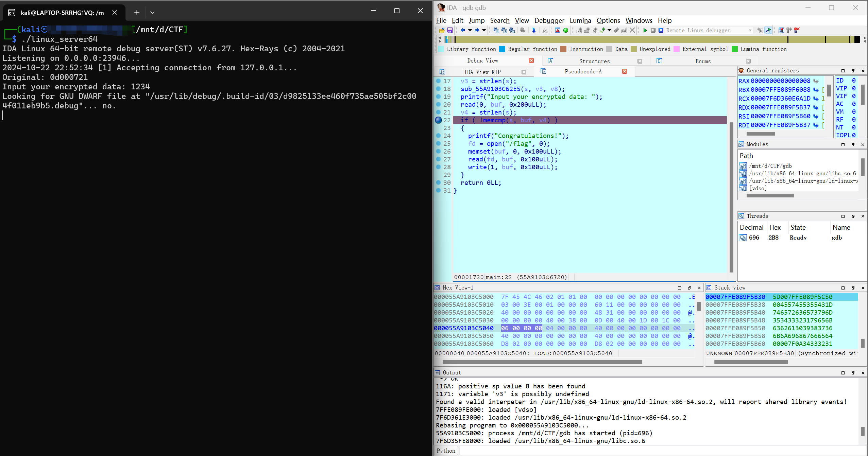Click the Modules panel title icon
The height and width of the screenshot is (456, 868).
click(742, 144)
